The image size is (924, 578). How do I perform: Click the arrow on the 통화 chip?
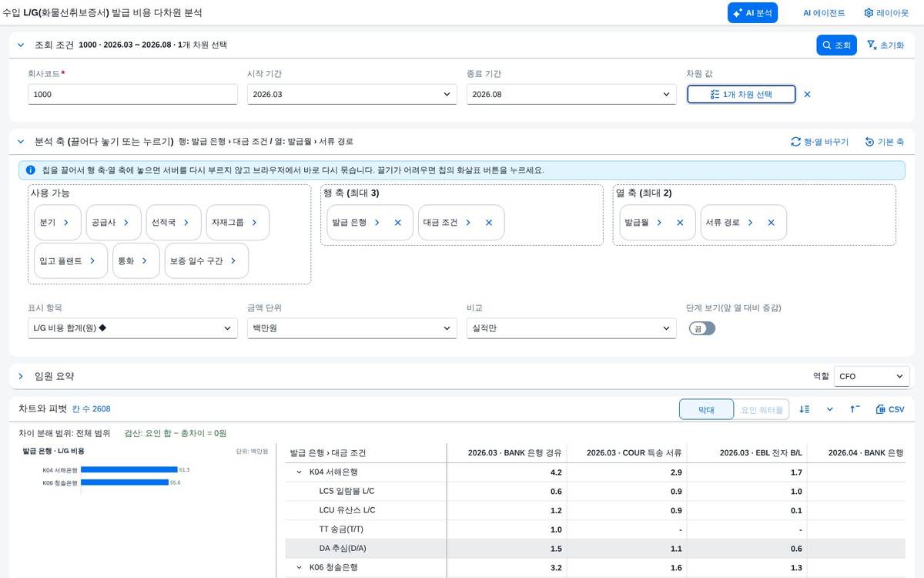145,260
